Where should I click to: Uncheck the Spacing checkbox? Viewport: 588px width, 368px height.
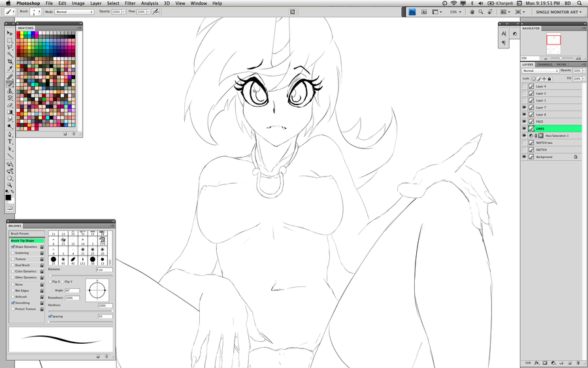pos(50,316)
